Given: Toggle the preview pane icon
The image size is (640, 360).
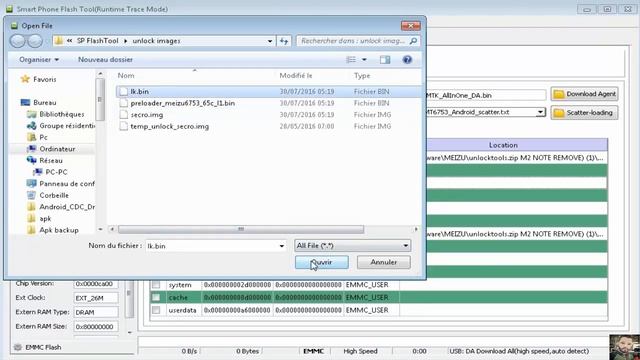Looking at the screenshot, I should click(x=385, y=60).
